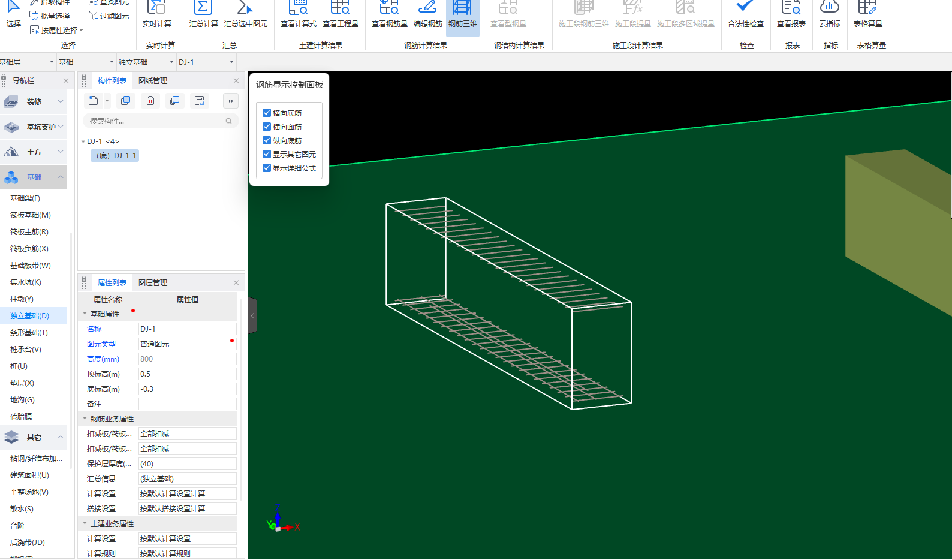Image resolution: width=952 pixels, height=560 pixels.
Task: Click the panel collapse handle beside the viewport
Action: 252,315
